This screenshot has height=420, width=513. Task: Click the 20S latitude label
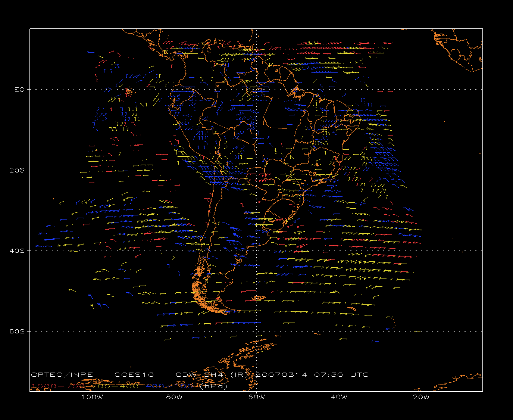[x=17, y=170]
